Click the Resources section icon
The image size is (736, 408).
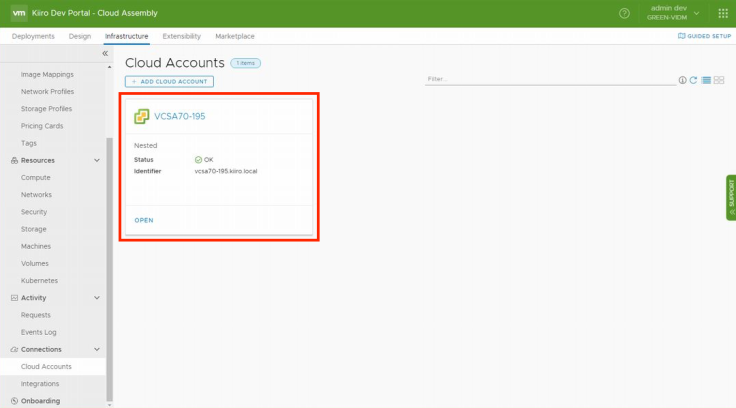(x=15, y=161)
